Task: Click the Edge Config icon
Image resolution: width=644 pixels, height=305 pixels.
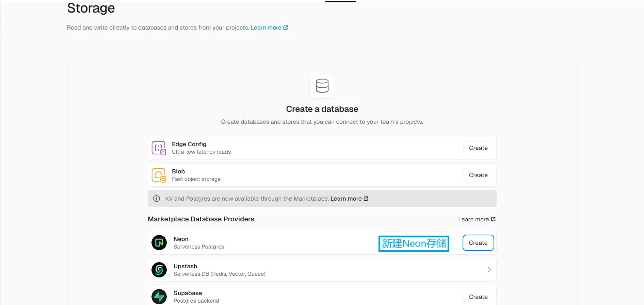Action: pos(159,148)
